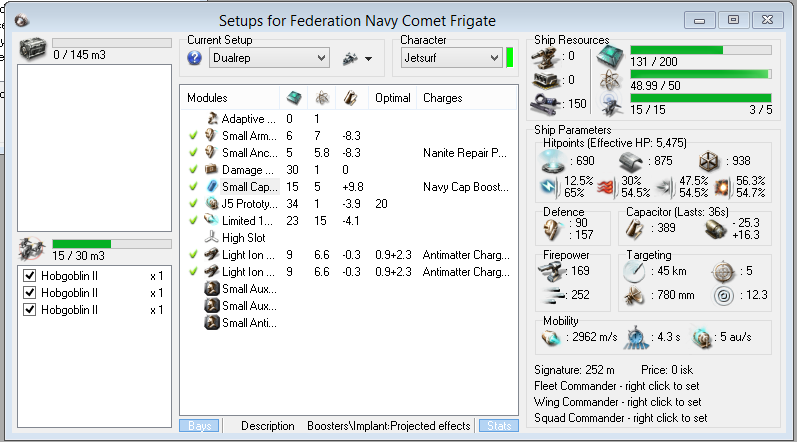Select the empty High Slot row
The width and height of the screenshot is (797, 442).
pos(348,238)
